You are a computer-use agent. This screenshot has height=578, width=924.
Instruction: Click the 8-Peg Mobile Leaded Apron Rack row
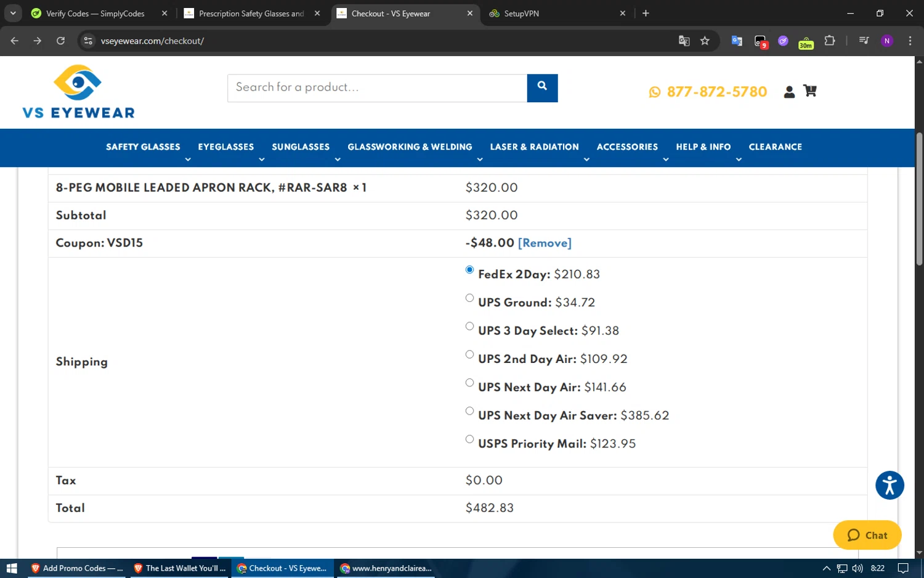458,188
